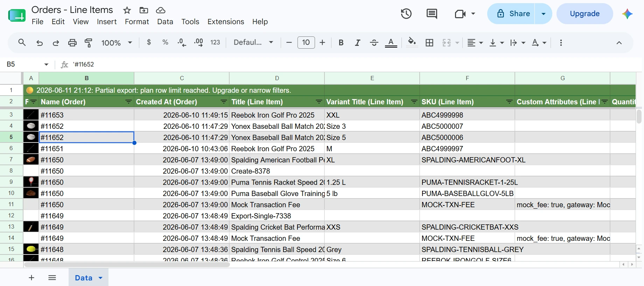Format as percent
Image resolution: width=644 pixels, height=286 pixels.
165,42
